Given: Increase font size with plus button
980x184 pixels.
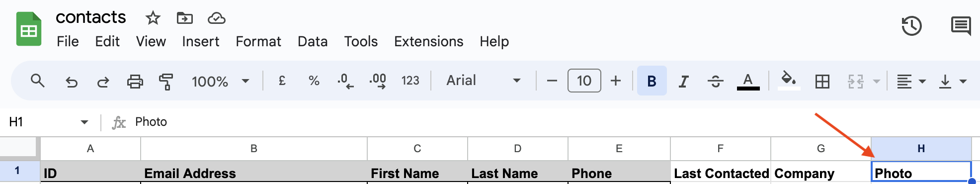Looking at the screenshot, I should 615,81.
